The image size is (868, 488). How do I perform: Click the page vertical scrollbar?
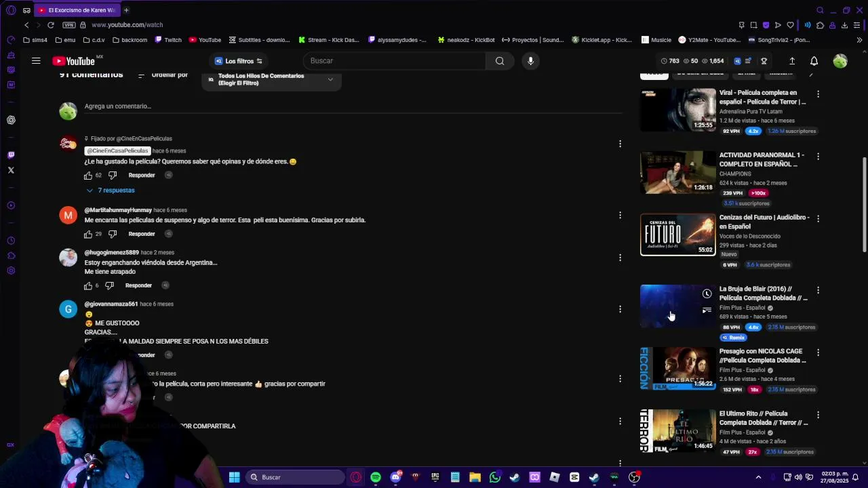click(864, 205)
